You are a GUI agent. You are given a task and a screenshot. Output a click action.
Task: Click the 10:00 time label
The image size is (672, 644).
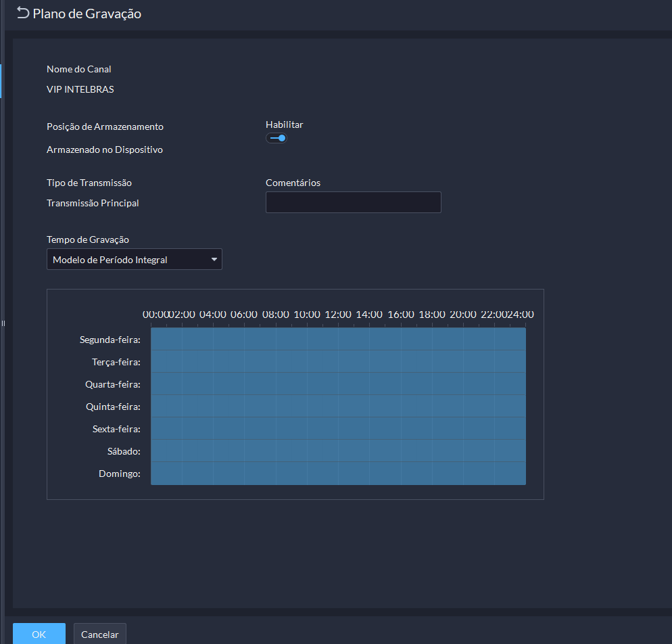[307, 315]
